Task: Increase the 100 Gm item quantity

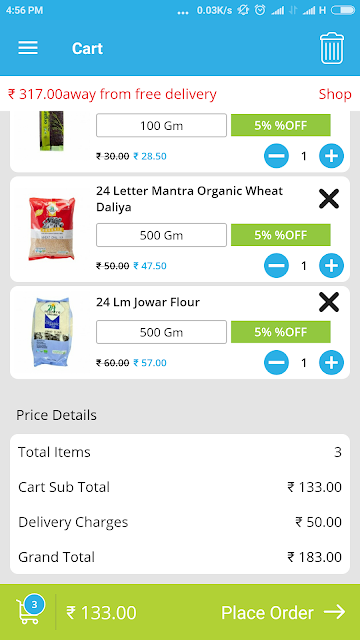Action: 331,156
